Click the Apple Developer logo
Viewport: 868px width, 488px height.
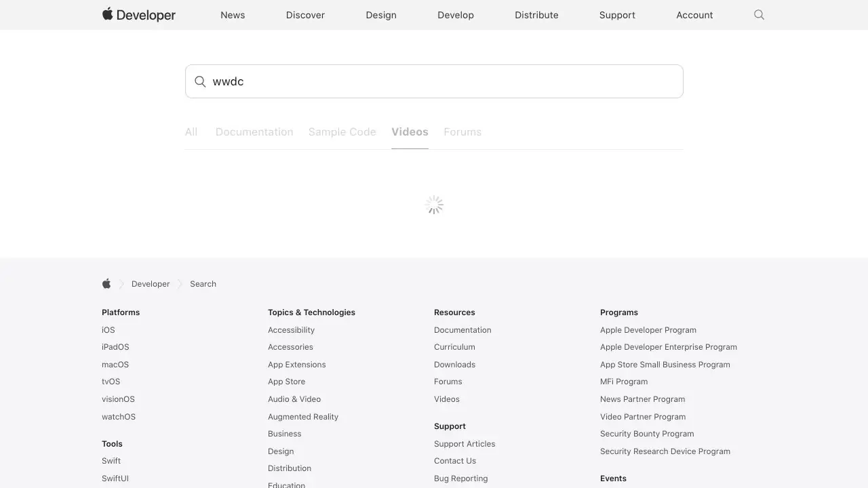pos(139,14)
